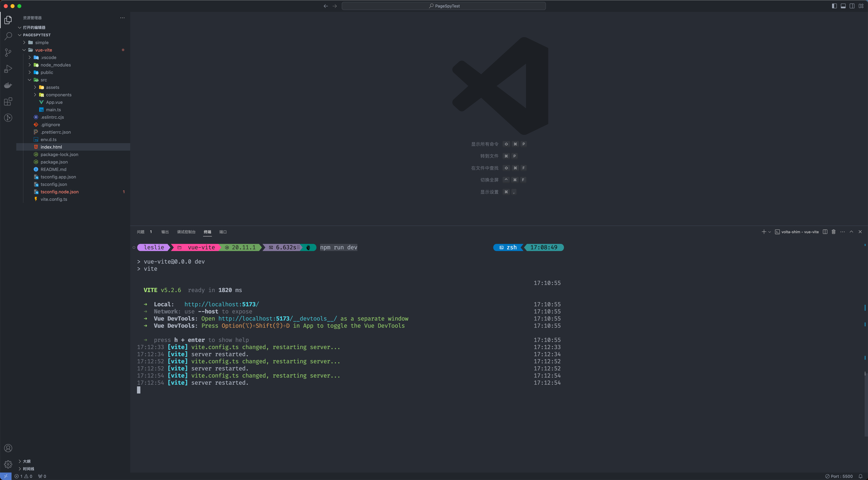Switch to the 端口 tab
The width and height of the screenshot is (868, 480).
click(223, 232)
